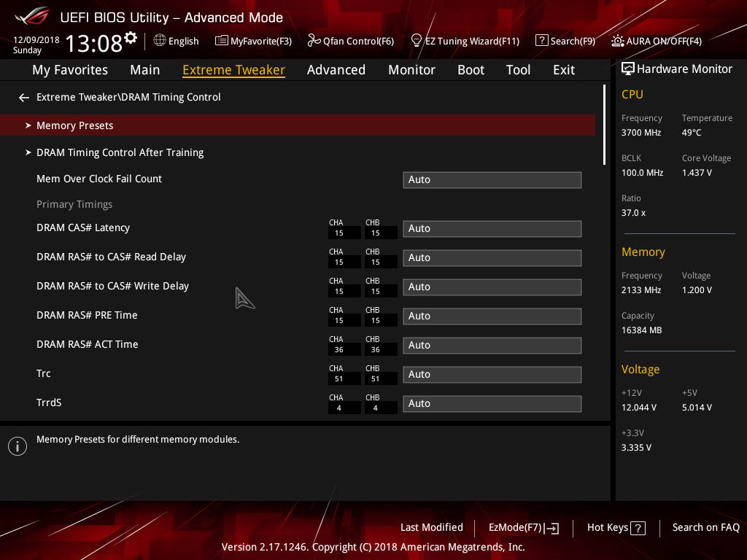The height and width of the screenshot is (560, 747).
Task: Toggle AURA lighting icon
Action: [617, 41]
